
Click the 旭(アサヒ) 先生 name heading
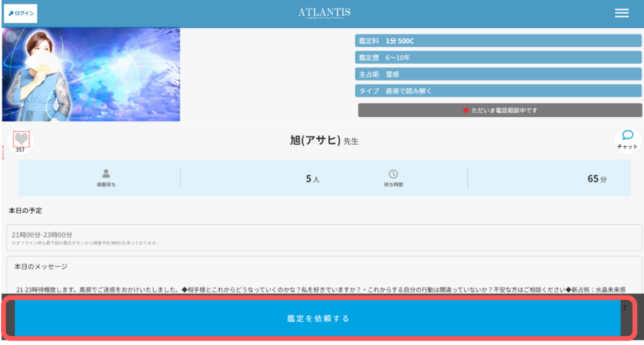[x=319, y=141]
